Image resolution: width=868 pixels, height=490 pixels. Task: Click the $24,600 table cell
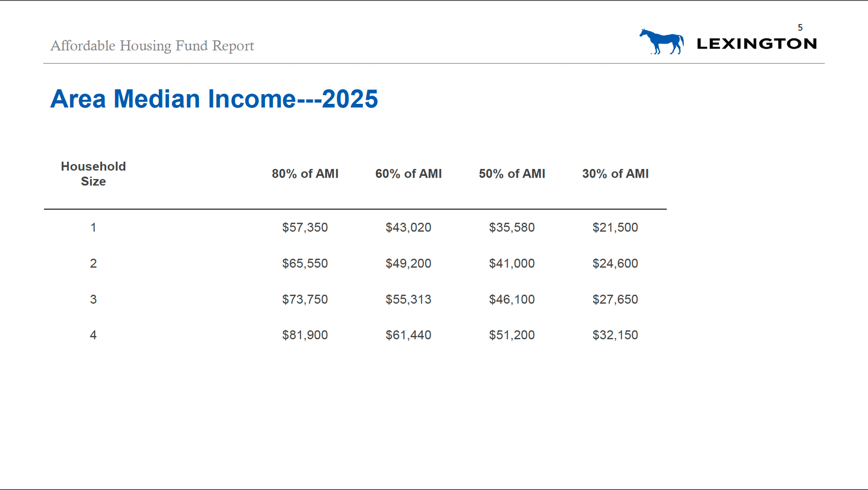(x=615, y=263)
